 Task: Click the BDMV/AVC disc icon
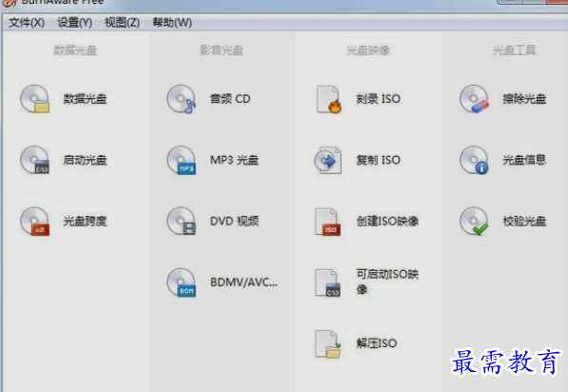point(181,283)
